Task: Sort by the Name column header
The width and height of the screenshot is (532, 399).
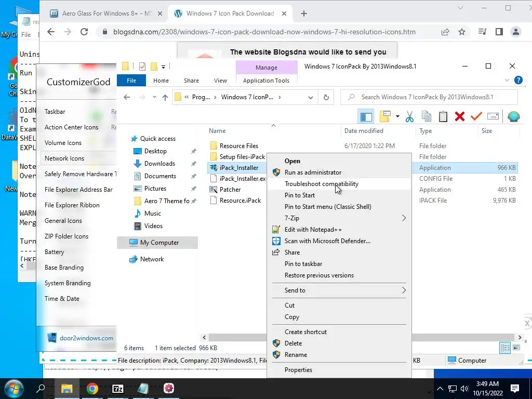Action: pyautogui.click(x=217, y=130)
